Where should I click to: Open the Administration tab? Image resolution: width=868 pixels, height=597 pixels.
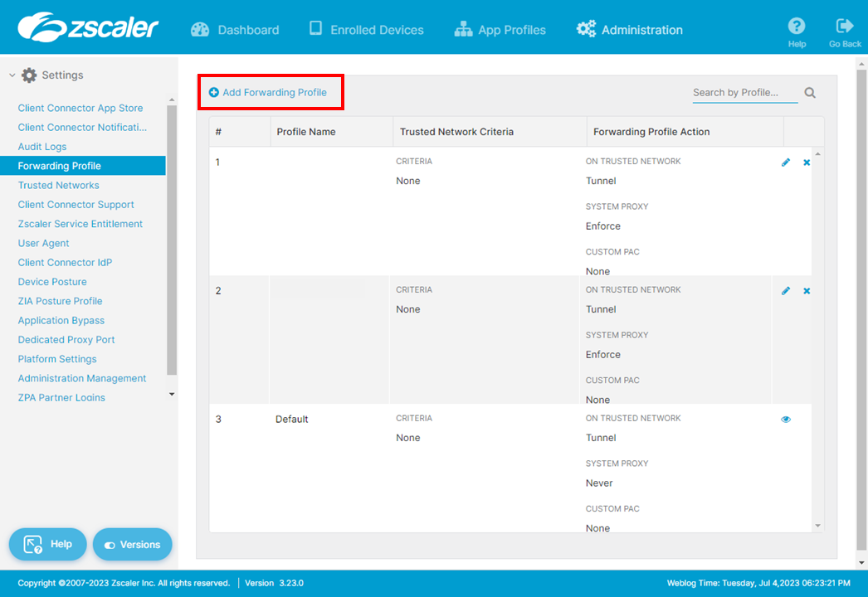pos(629,29)
